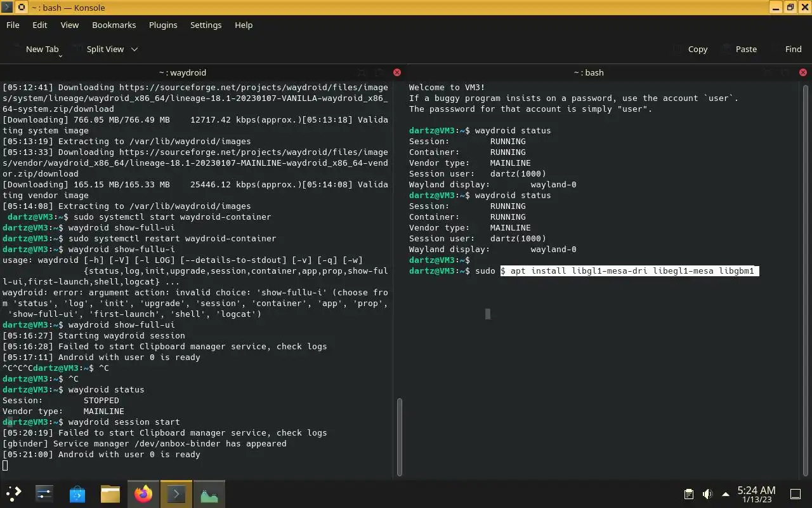Click the right pane vertical scrollbar
The height and width of the screenshot is (508, 812).
pos(806,279)
